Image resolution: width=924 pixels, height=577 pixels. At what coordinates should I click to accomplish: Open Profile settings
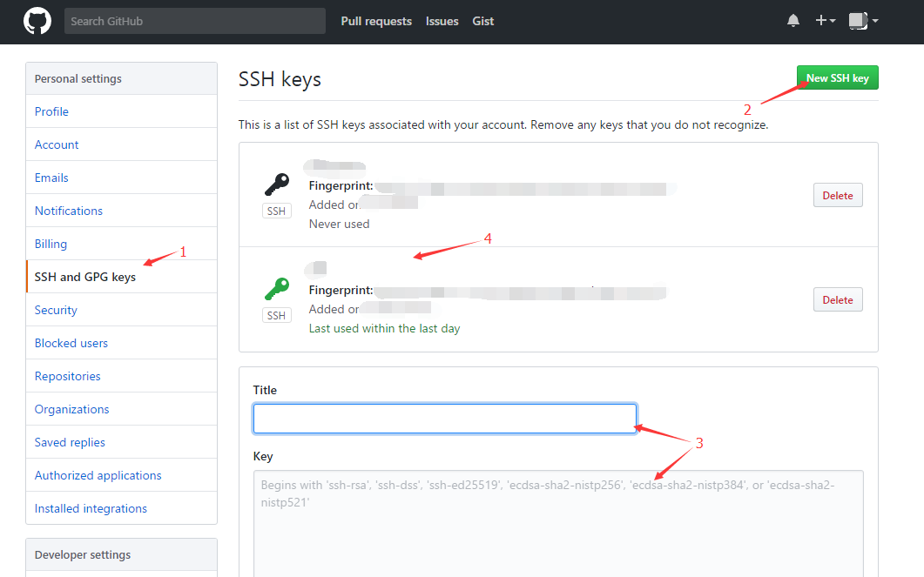click(121, 111)
